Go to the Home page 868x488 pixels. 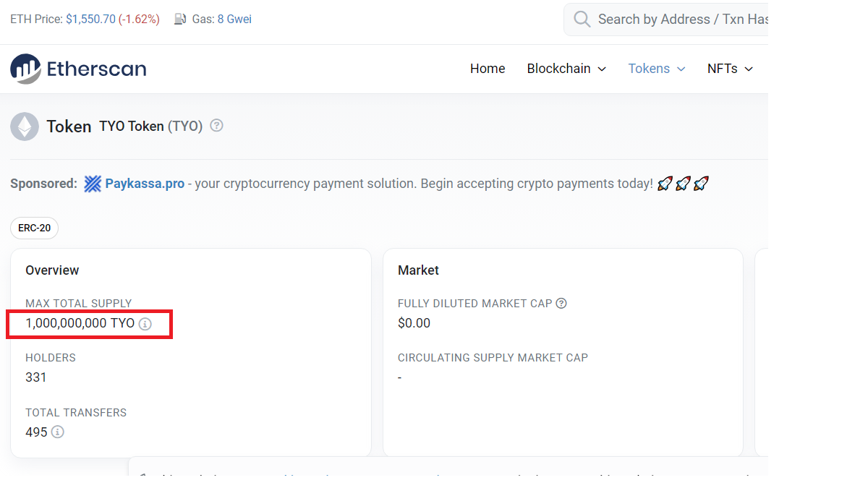(x=488, y=69)
